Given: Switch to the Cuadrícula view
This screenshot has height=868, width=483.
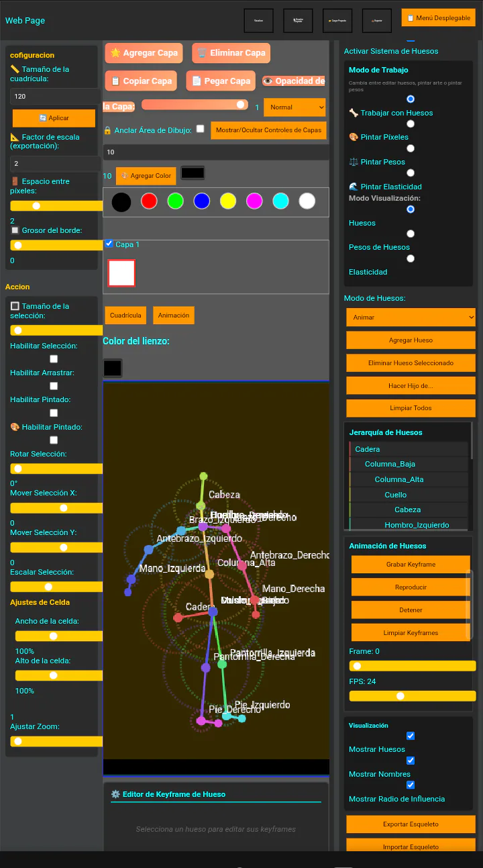Looking at the screenshot, I should [x=125, y=315].
